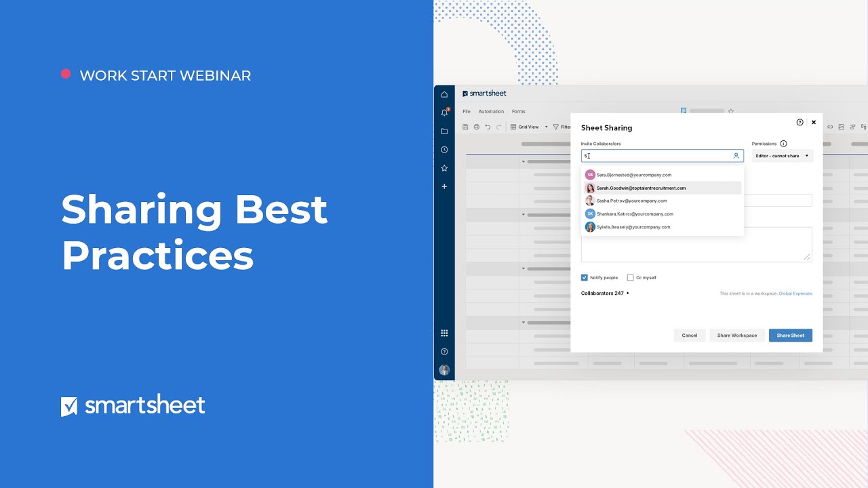Open the Notifications bell in the sidebar
868x488 pixels.
tap(444, 113)
